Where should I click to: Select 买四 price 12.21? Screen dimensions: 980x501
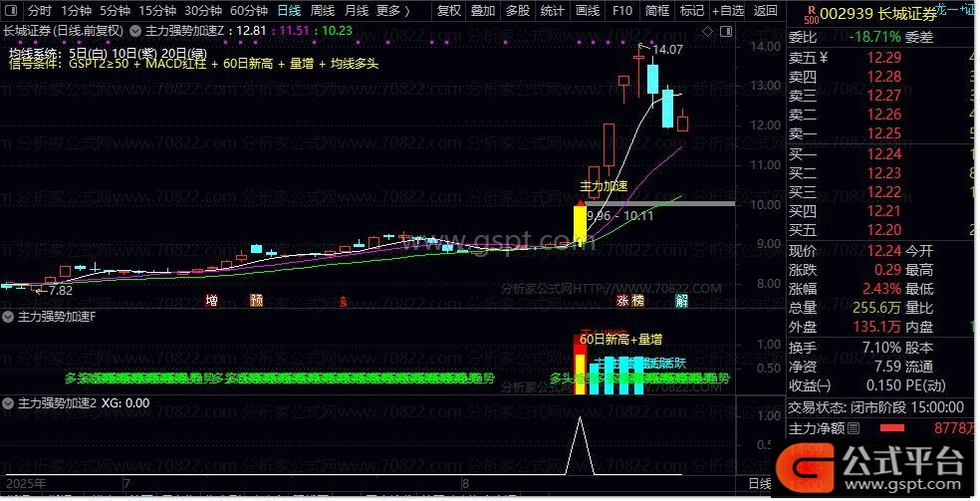(x=883, y=210)
